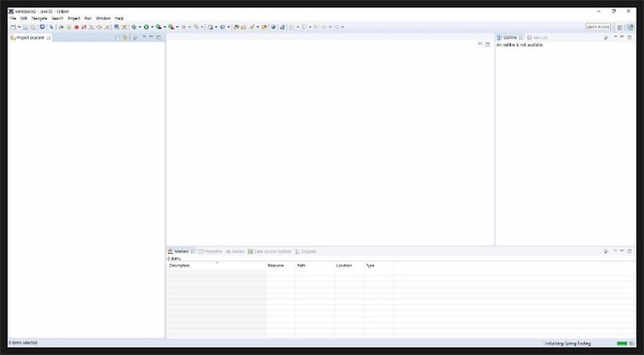Sort by the Description column header

216,266
